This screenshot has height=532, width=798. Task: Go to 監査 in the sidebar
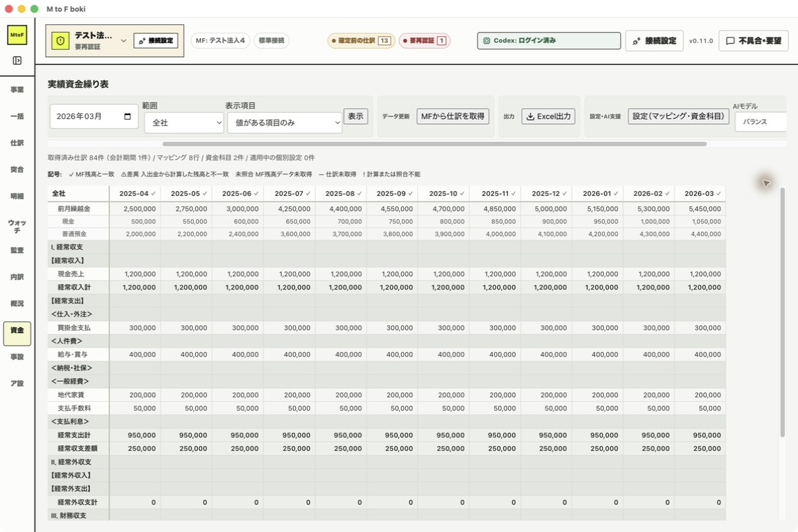pos(17,250)
